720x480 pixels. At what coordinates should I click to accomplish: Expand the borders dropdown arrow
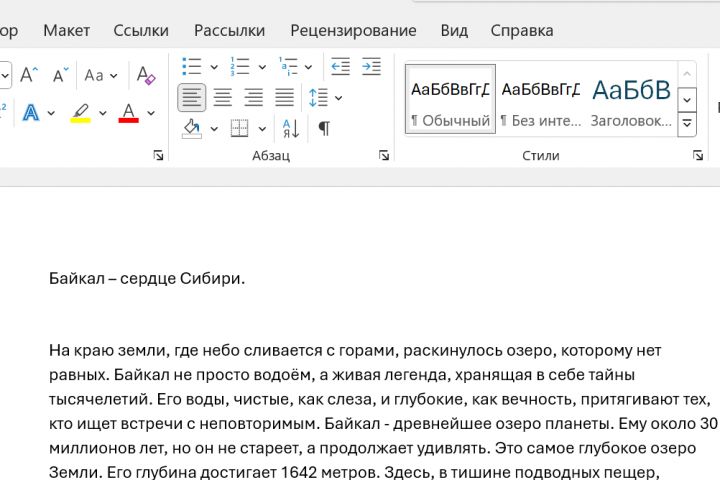(x=262, y=129)
